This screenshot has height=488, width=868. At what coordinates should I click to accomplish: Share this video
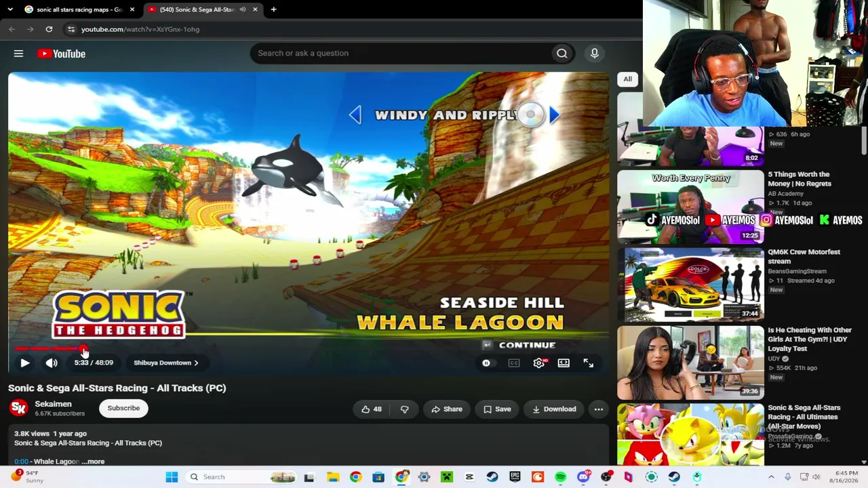447,409
